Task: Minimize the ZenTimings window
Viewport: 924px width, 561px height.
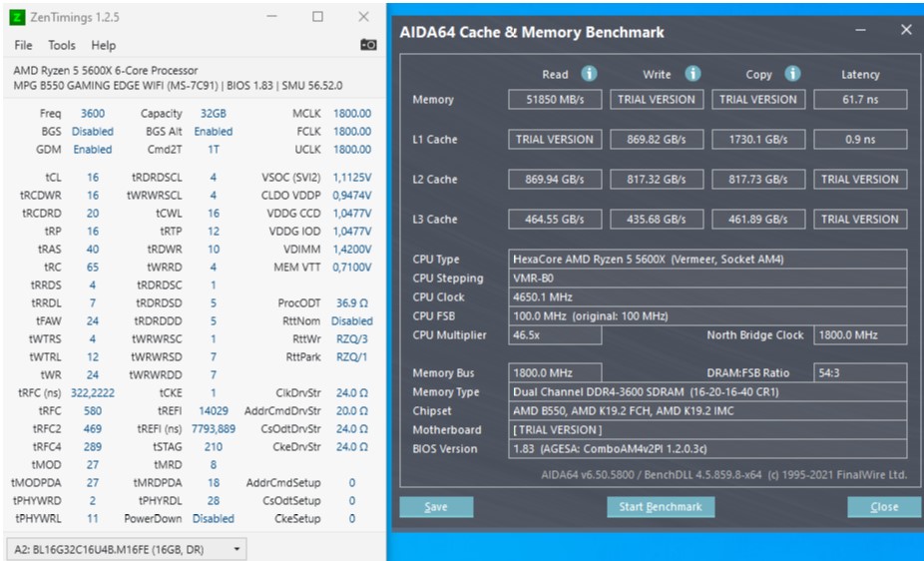Action: (x=271, y=17)
